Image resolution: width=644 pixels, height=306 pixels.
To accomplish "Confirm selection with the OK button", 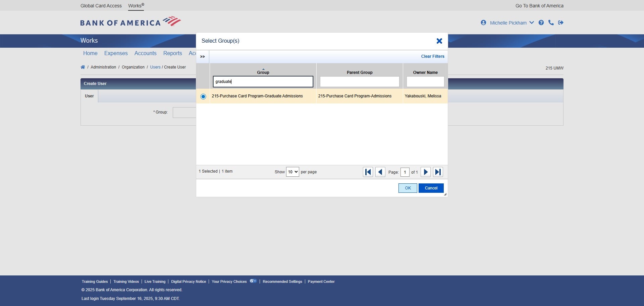I will (x=408, y=188).
